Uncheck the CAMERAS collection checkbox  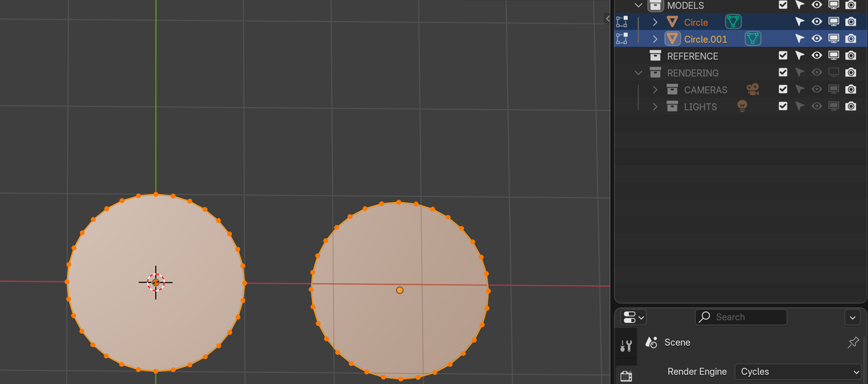click(x=783, y=89)
